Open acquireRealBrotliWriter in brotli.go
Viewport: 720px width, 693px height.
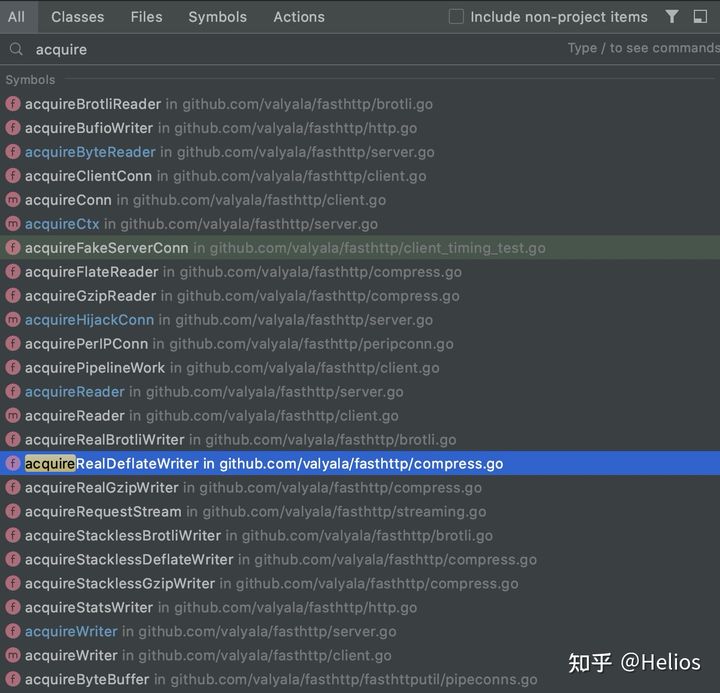tap(360, 439)
